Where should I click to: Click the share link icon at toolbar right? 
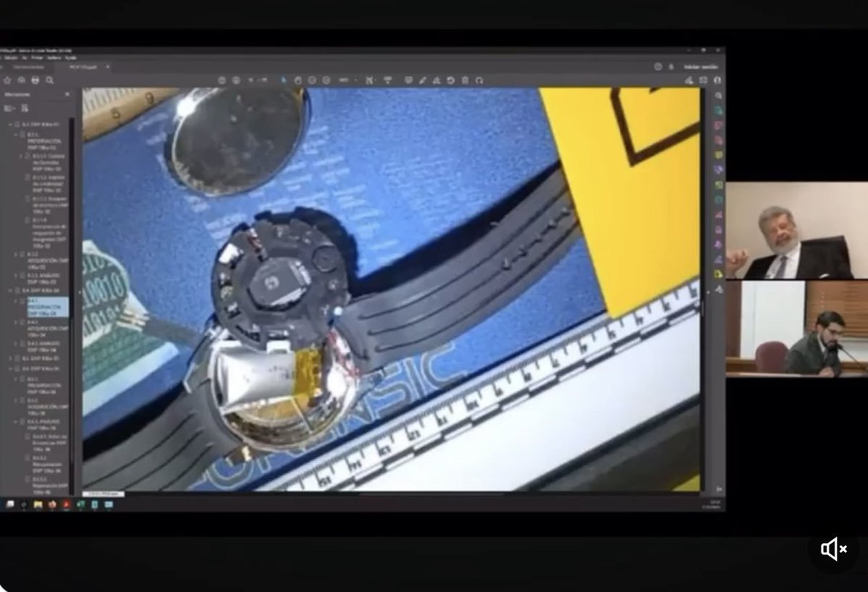(x=688, y=80)
